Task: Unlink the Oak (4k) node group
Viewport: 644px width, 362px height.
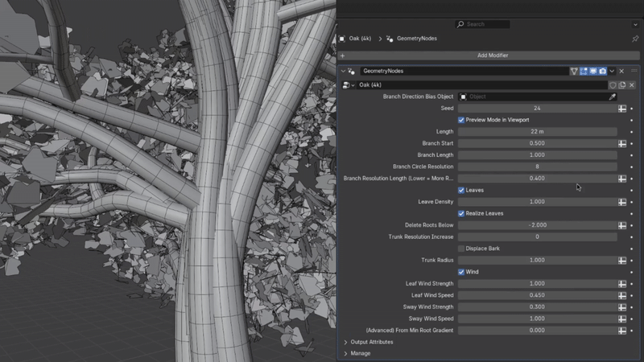Action: (x=632, y=85)
